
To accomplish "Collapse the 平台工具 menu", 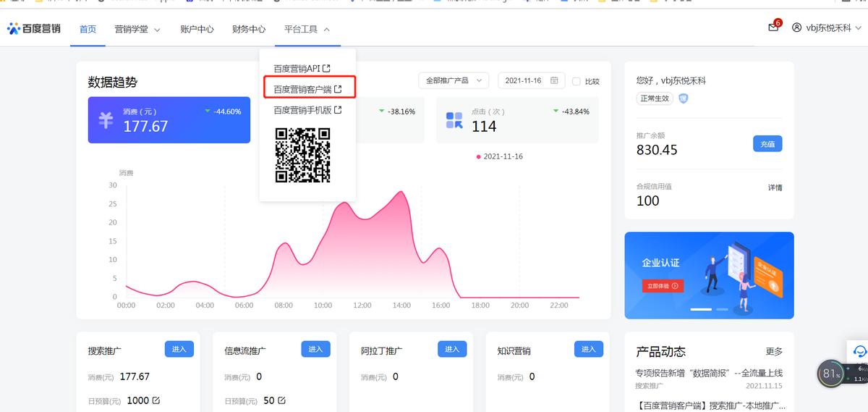I will point(307,29).
